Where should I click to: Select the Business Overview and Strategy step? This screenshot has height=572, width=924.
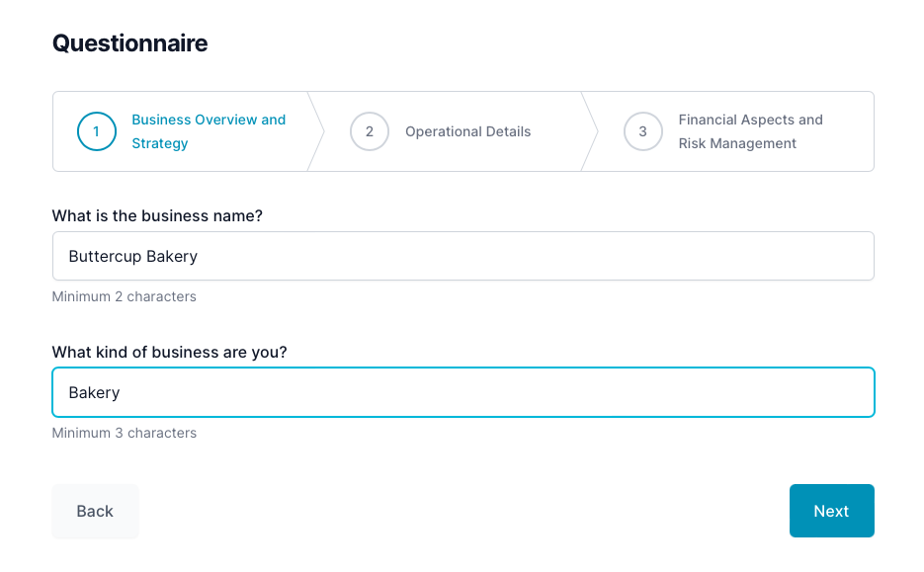tap(209, 131)
